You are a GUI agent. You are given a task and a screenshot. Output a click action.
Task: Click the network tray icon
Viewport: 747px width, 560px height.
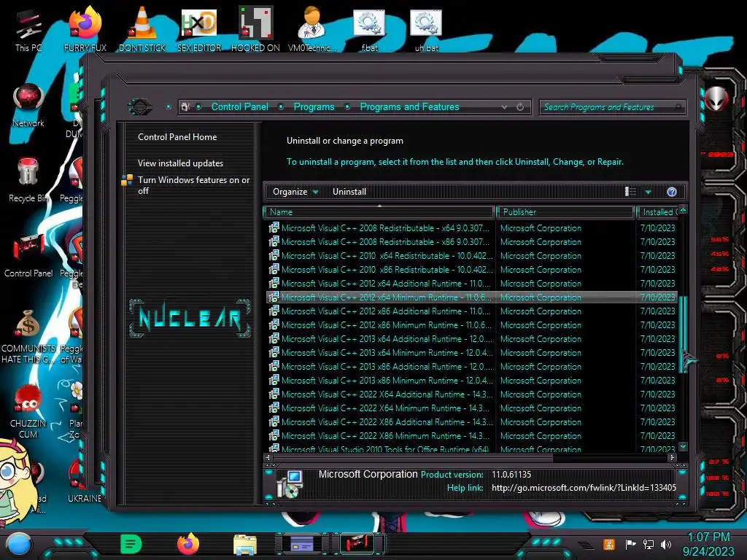tap(649, 544)
